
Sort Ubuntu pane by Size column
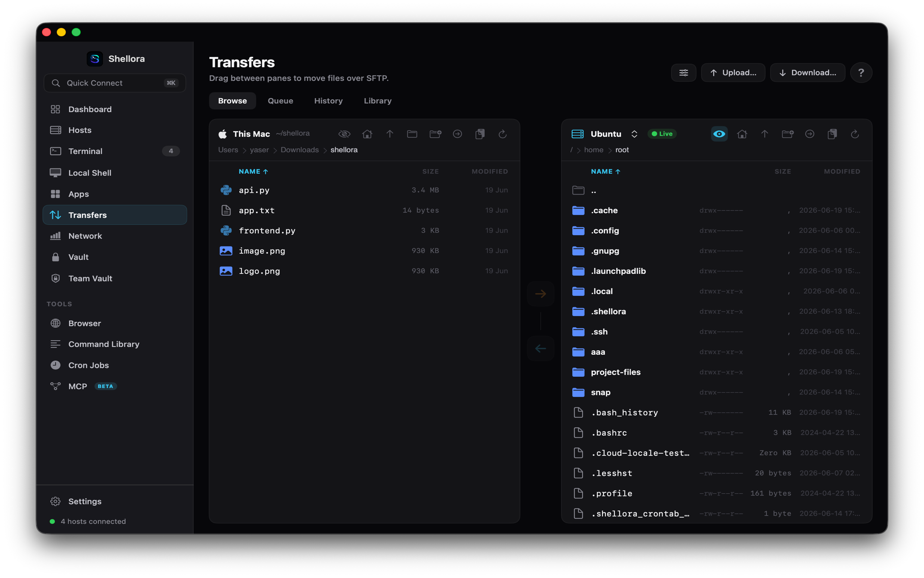(783, 172)
